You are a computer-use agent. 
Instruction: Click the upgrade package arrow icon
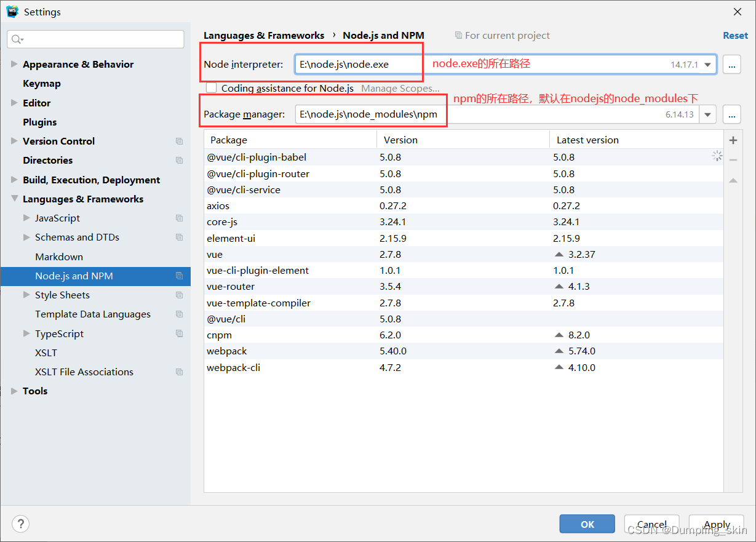(733, 180)
